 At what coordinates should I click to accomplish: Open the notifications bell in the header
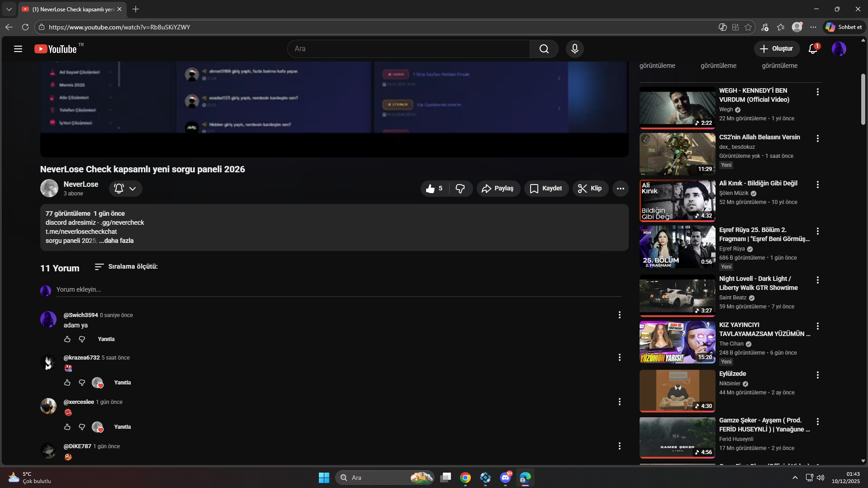click(813, 49)
